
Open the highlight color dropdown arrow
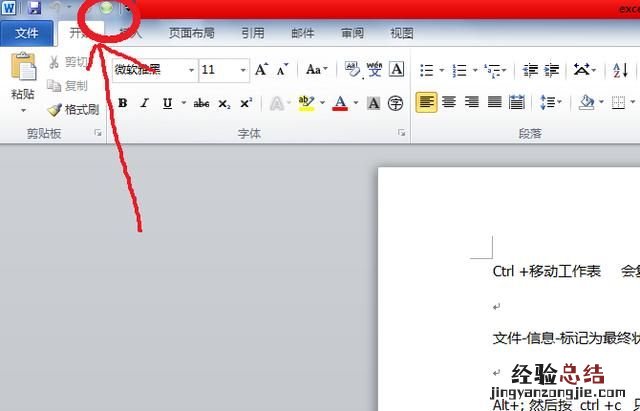point(322,103)
